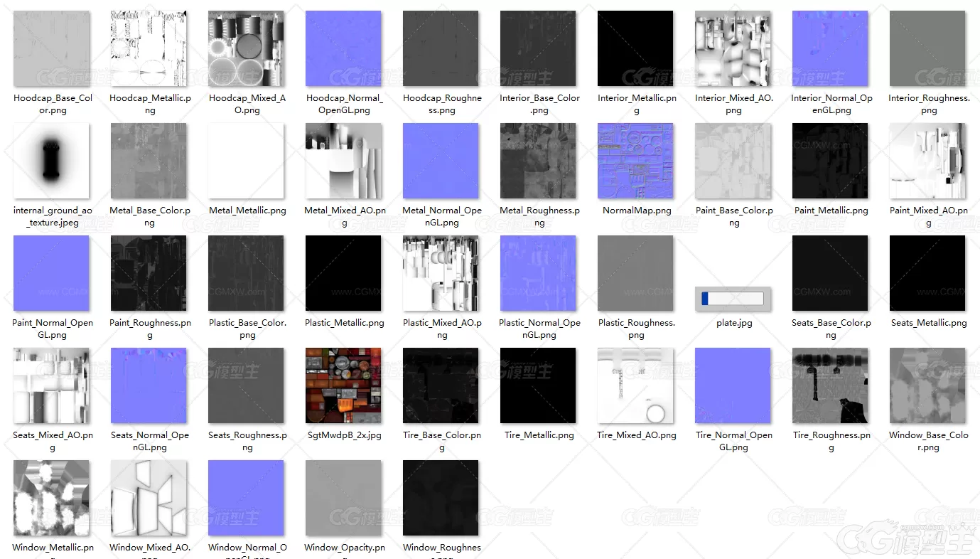This screenshot has height=559, width=980.
Task: Select the Hoodcap_Base_Color.png thumbnail
Action: pyautogui.click(x=51, y=48)
